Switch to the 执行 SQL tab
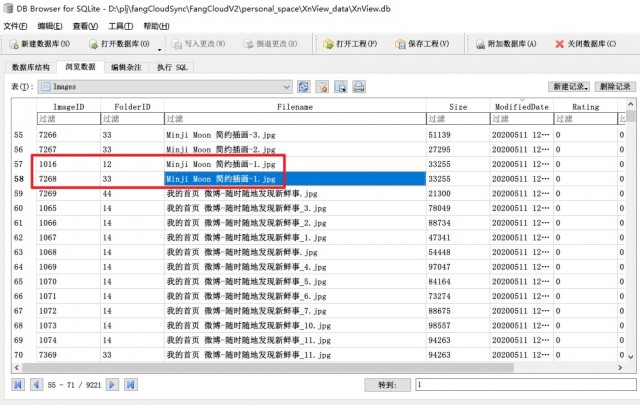640x405 pixels. tap(172, 67)
